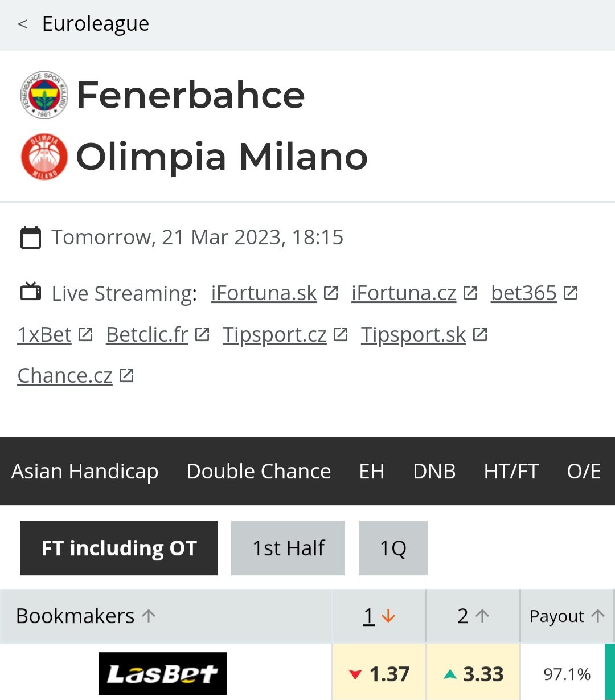Sort by the Payout column
615x700 pixels.
567,616
